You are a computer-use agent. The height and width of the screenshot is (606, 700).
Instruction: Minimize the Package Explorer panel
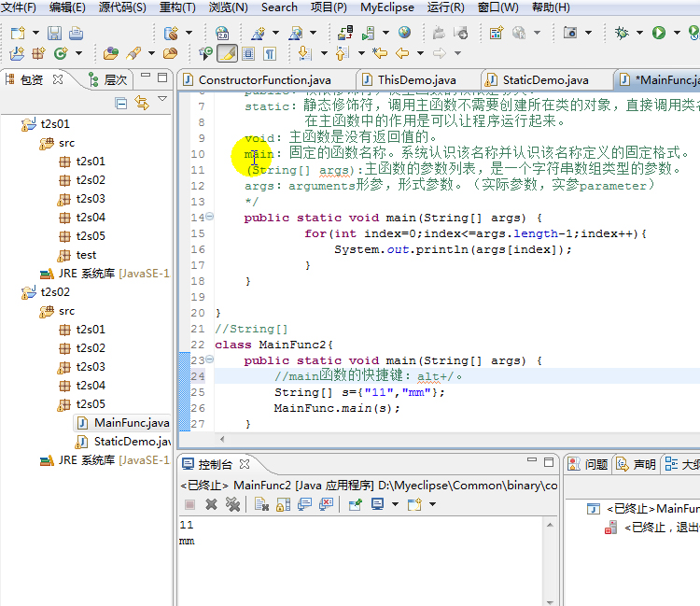(x=146, y=76)
